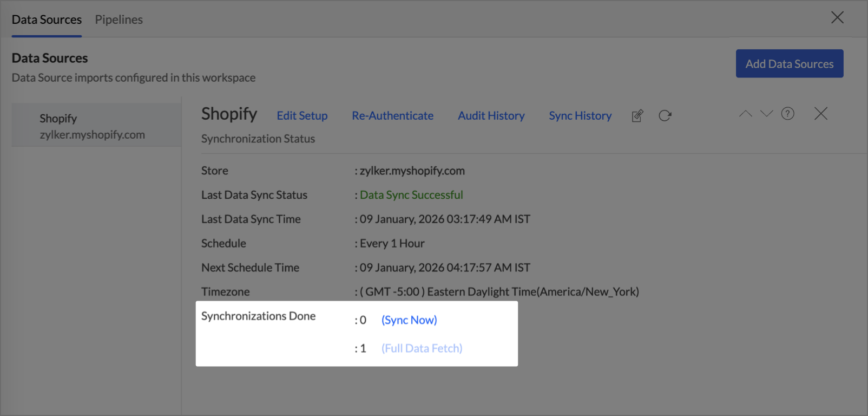Go to previous data source with up chevron
The width and height of the screenshot is (868, 416).
pyautogui.click(x=746, y=114)
